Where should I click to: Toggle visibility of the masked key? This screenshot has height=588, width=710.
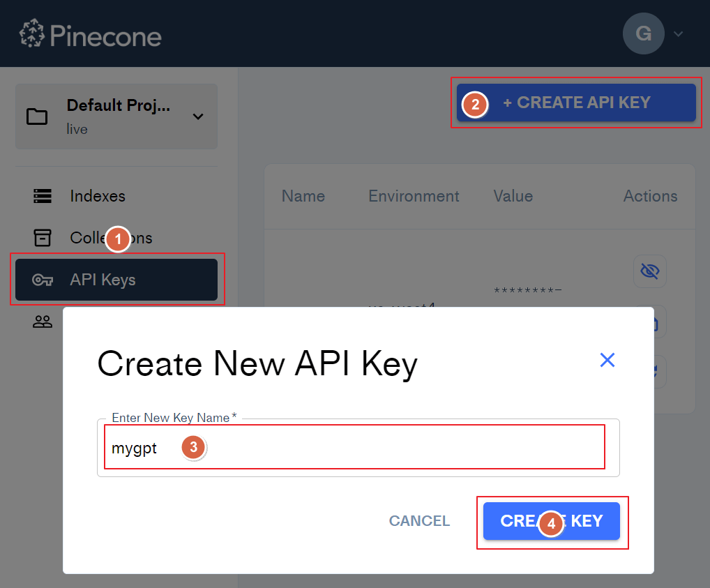click(649, 271)
